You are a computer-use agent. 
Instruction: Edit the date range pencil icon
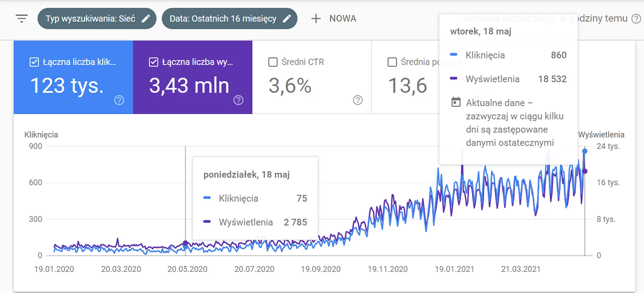(287, 18)
